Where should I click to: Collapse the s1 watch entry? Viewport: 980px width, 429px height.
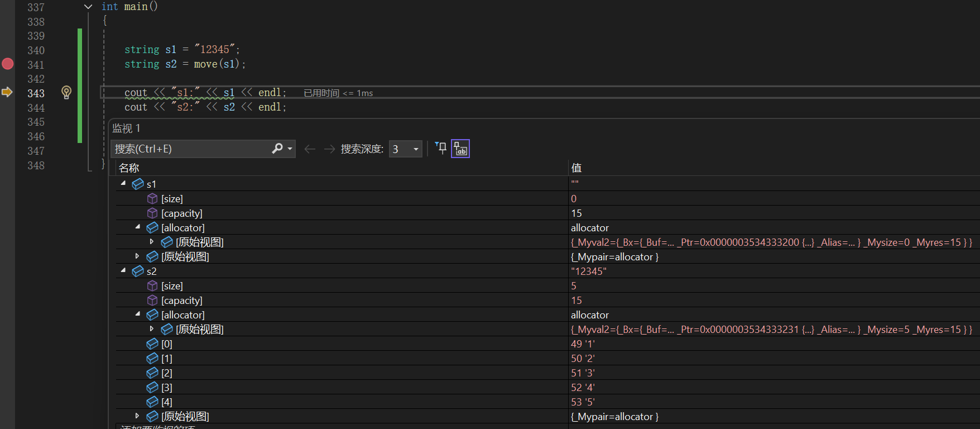tap(123, 183)
